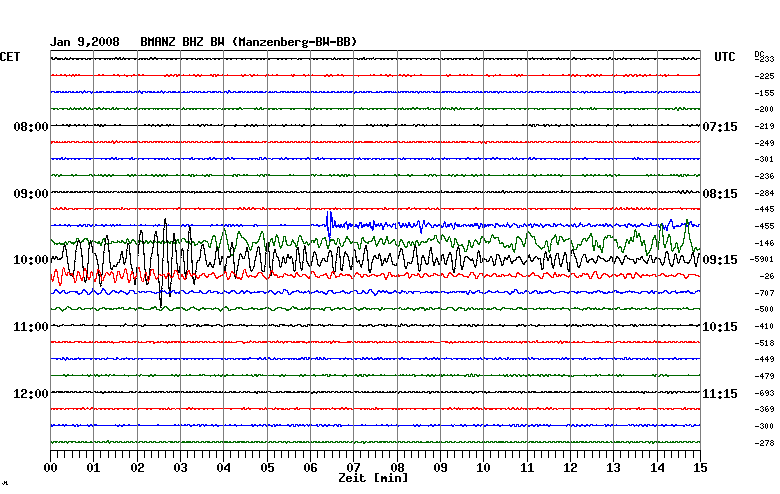The height and width of the screenshot is (494, 780).
Task: Click the station title "BMANZ BHZ BW (Manzenberg-BW-BB)"
Action: click(x=249, y=42)
